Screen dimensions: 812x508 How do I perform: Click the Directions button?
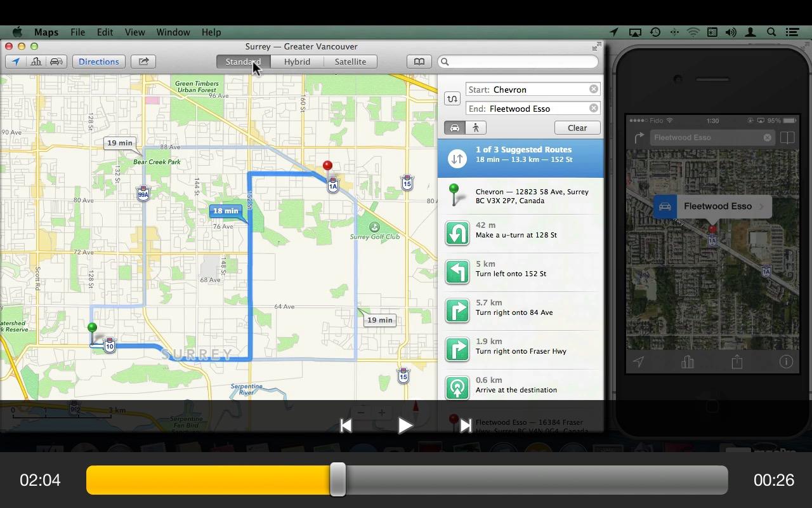(98, 62)
